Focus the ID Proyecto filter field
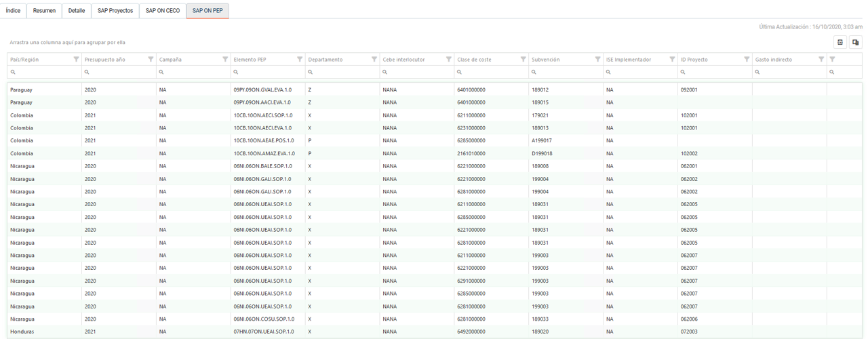 click(715, 72)
